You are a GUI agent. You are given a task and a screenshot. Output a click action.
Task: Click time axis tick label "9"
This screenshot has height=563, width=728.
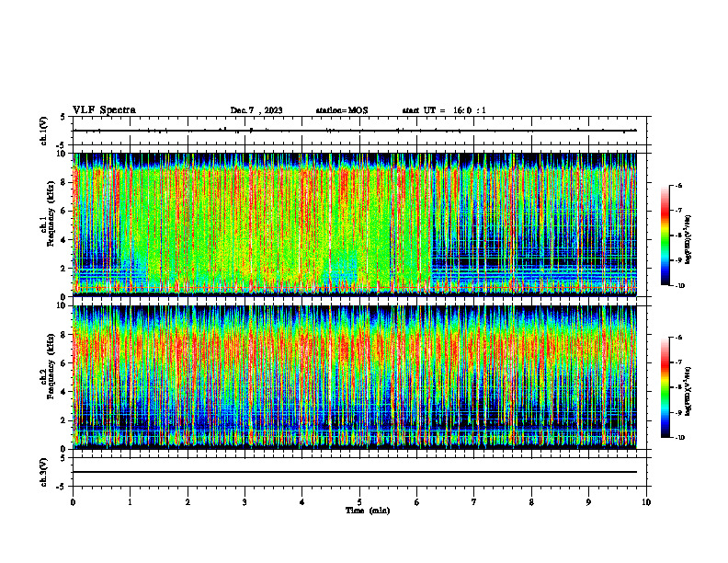coord(588,502)
